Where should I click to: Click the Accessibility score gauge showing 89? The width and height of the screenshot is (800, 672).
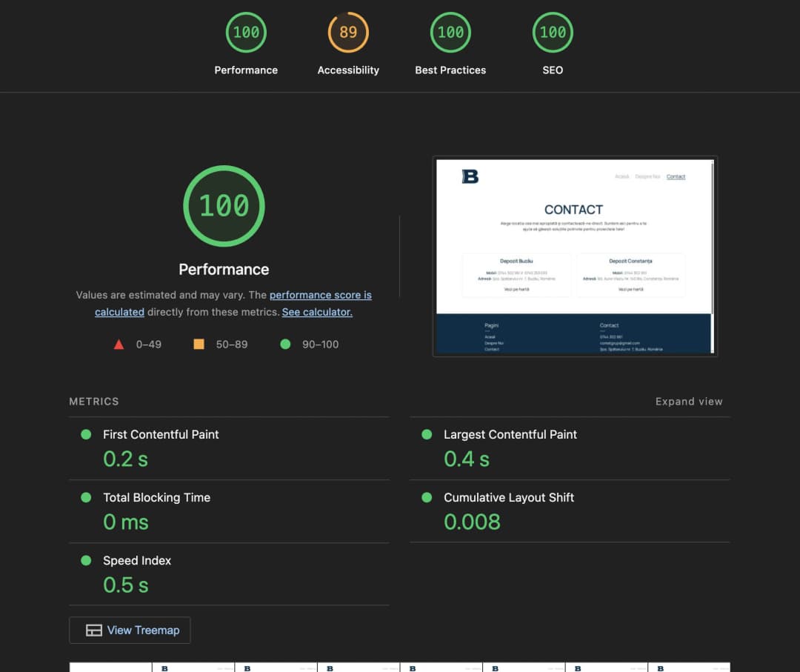348,33
